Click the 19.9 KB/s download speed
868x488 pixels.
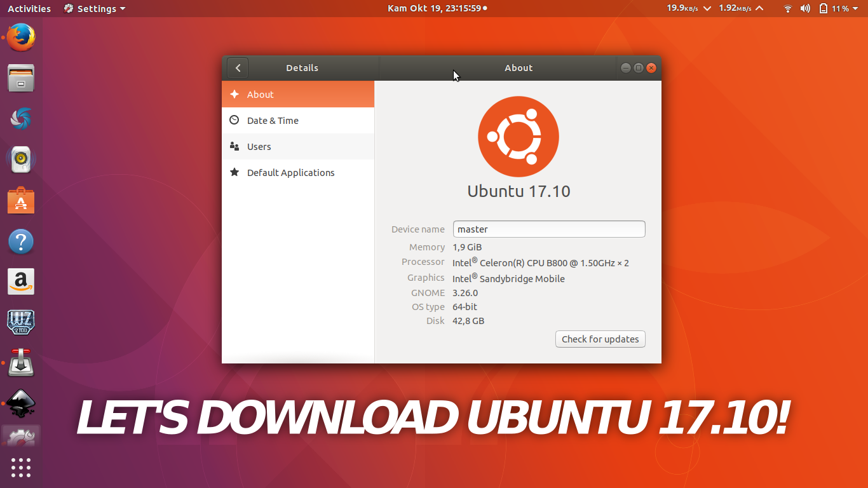tap(682, 8)
